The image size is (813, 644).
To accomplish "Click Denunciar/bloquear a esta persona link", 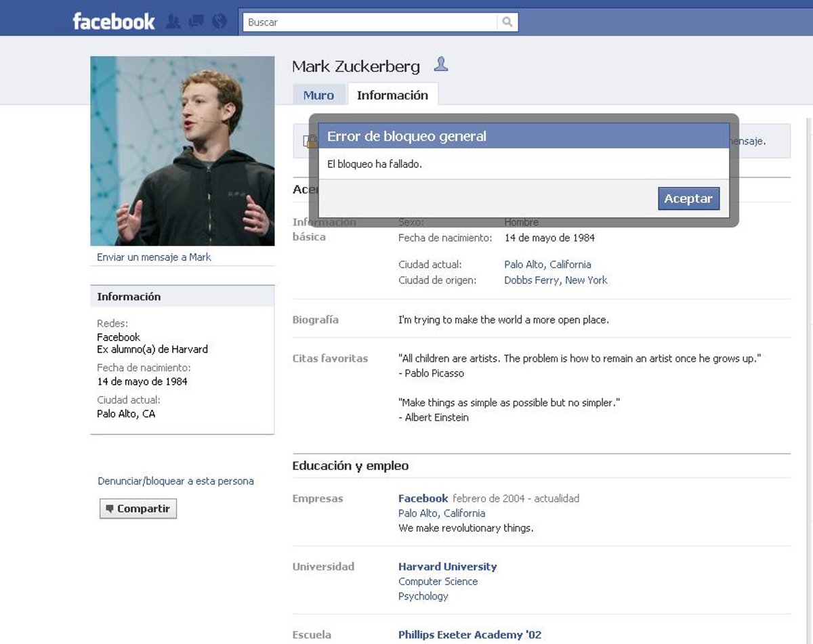I will [x=175, y=481].
